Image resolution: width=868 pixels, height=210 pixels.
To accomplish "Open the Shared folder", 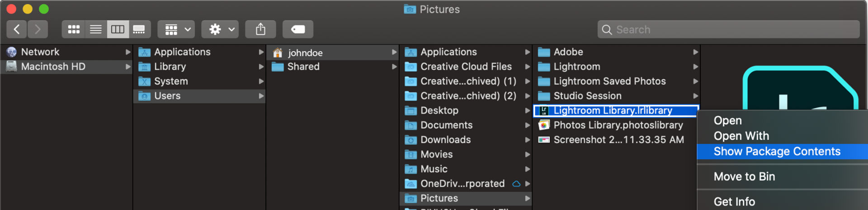I will tap(333, 67).
